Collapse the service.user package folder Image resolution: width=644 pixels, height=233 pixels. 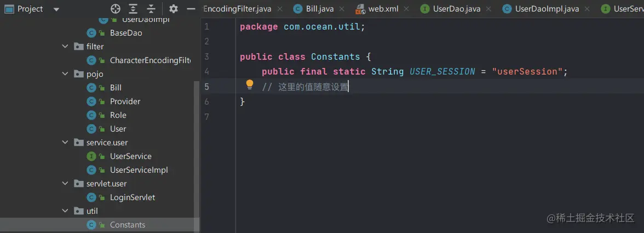[x=65, y=143]
